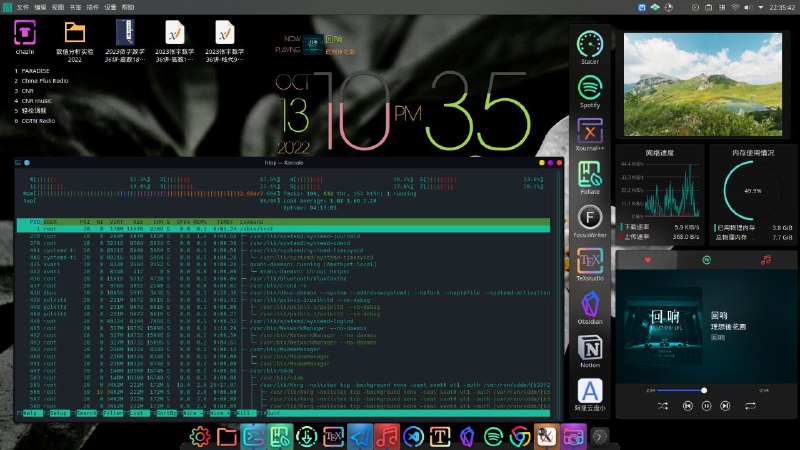Skip to the next track in music widget
The height and width of the screenshot is (450, 800).
click(x=725, y=406)
